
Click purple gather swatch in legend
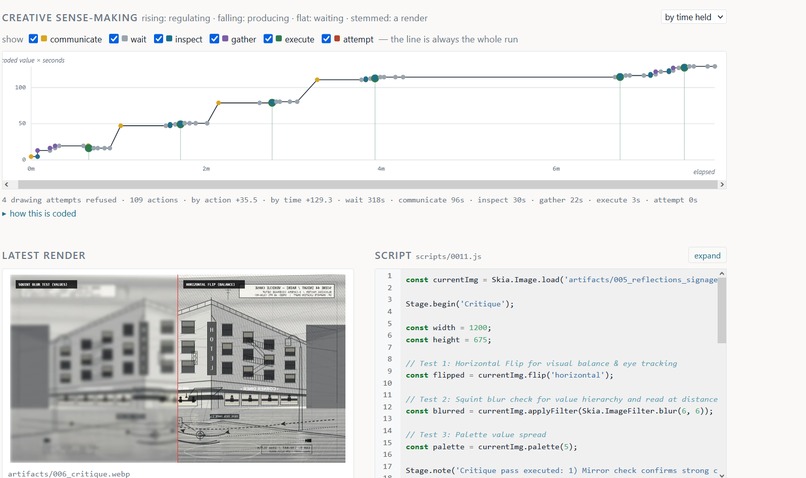click(x=225, y=39)
